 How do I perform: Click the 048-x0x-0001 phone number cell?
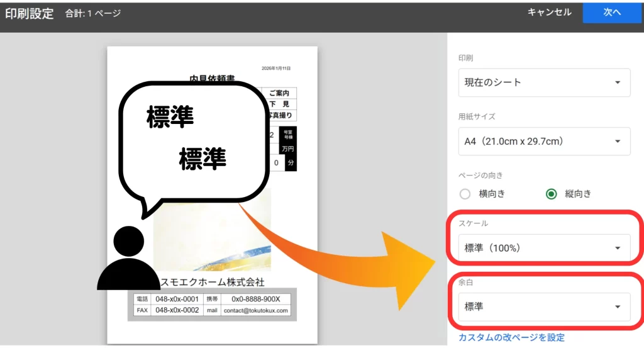(177, 299)
